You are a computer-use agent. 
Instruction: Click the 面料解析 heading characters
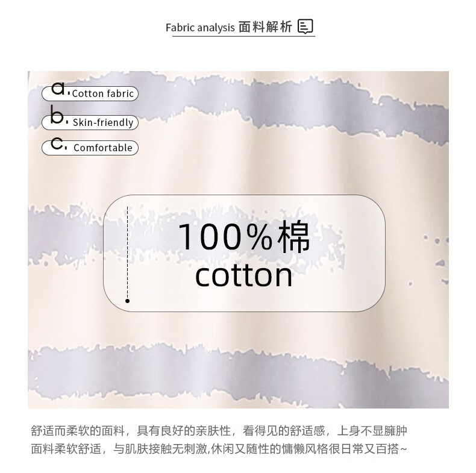(265, 27)
